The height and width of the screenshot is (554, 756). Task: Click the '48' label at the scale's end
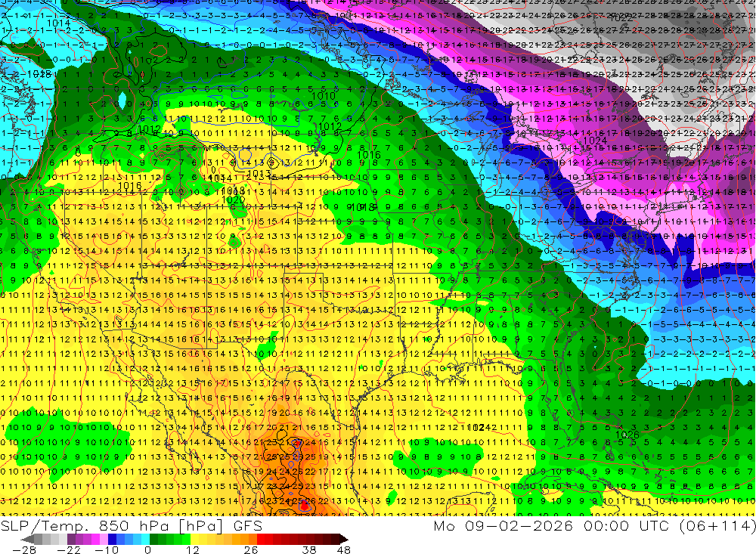point(344,549)
